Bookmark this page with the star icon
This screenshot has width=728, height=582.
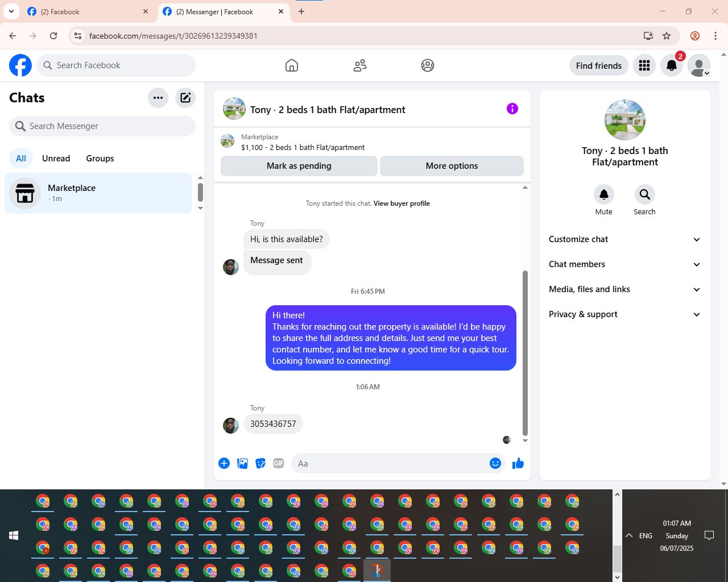pyautogui.click(x=667, y=36)
